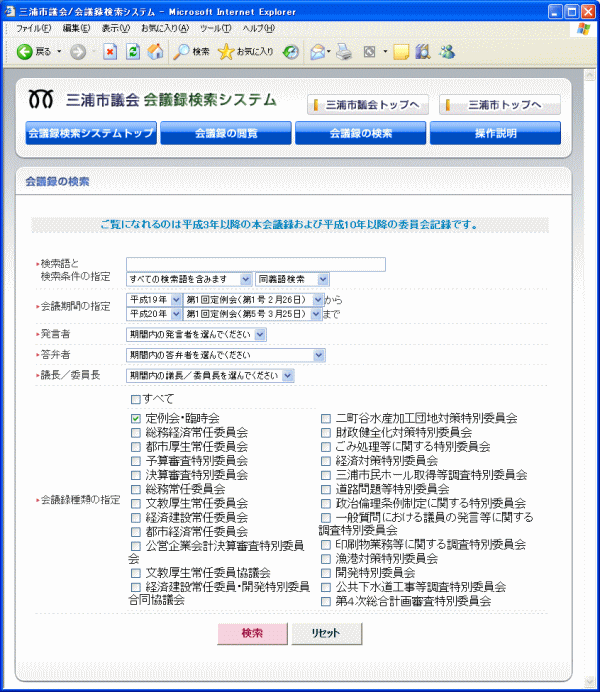Click the Forward arrow toolbar icon
This screenshot has width=600, height=692.
point(78,52)
